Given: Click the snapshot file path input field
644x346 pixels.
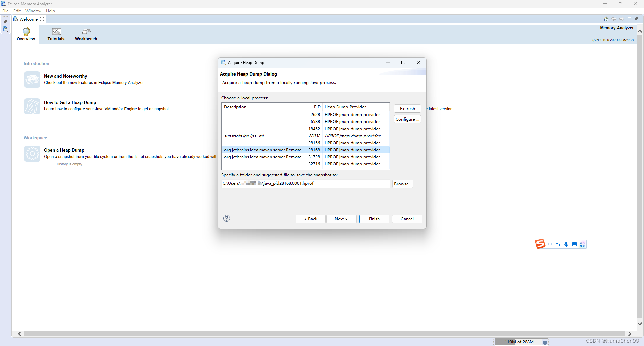Looking at the screenshot, I should [306, 183].
